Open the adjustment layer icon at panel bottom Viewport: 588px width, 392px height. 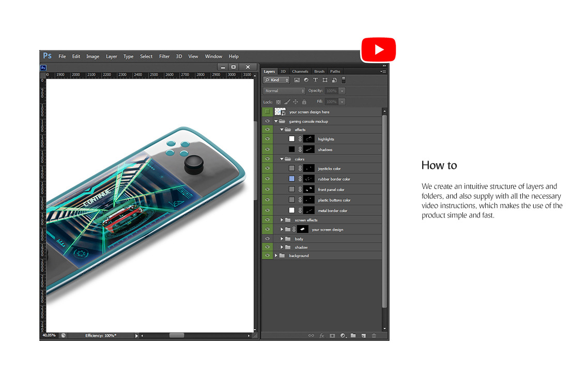[x=343, y=335]
